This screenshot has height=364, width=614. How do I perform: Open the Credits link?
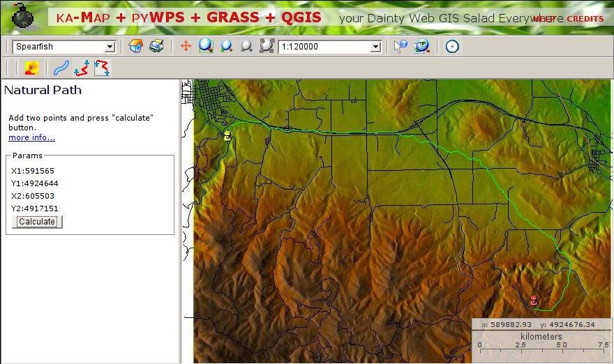click(585, 19)
